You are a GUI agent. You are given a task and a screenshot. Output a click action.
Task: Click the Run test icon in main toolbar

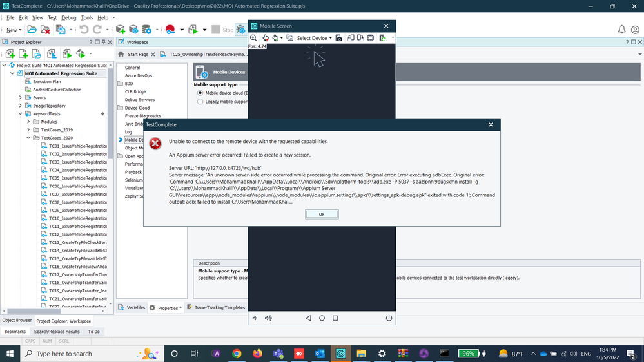click(x=193, y=30)
